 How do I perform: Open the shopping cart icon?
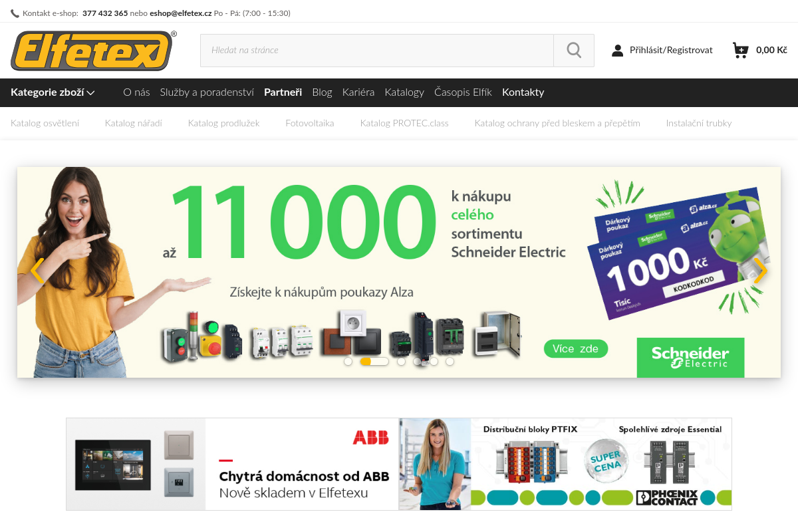(x=740, y=50)
